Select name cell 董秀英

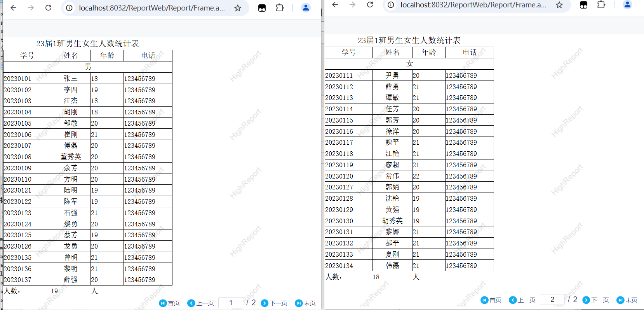pyautogui.click(x=71, y=157)
